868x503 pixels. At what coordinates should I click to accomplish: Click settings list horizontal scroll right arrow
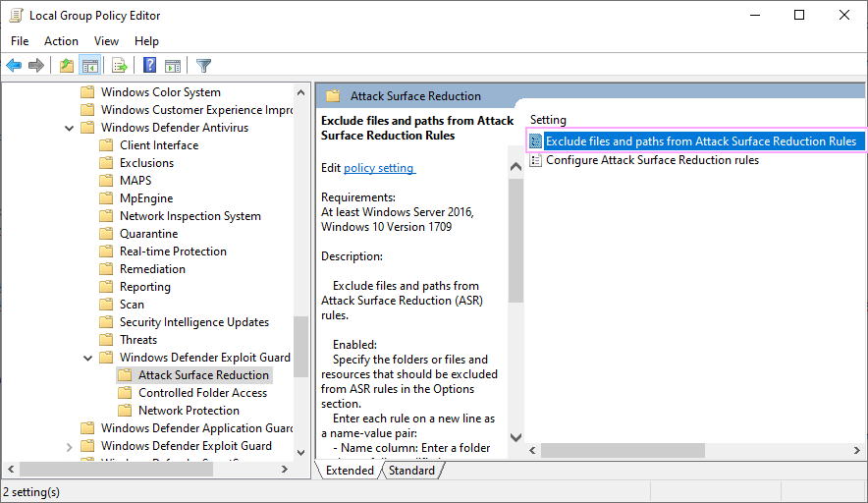coord(856,450)
